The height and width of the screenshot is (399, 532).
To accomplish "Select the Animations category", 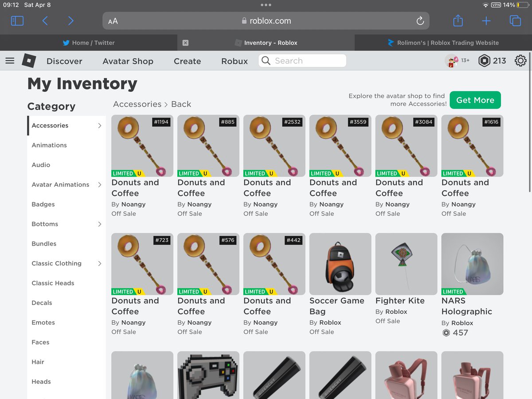I will point(49,145).
